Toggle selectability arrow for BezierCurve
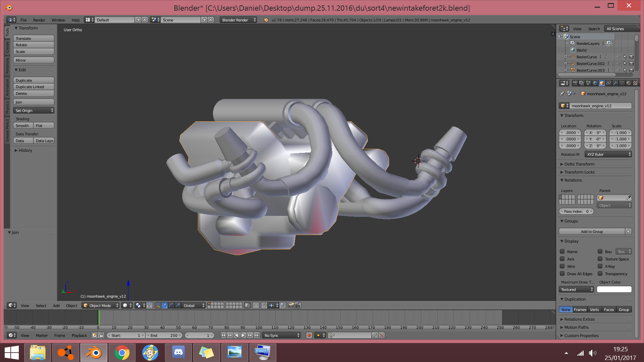 click(625, 57)
